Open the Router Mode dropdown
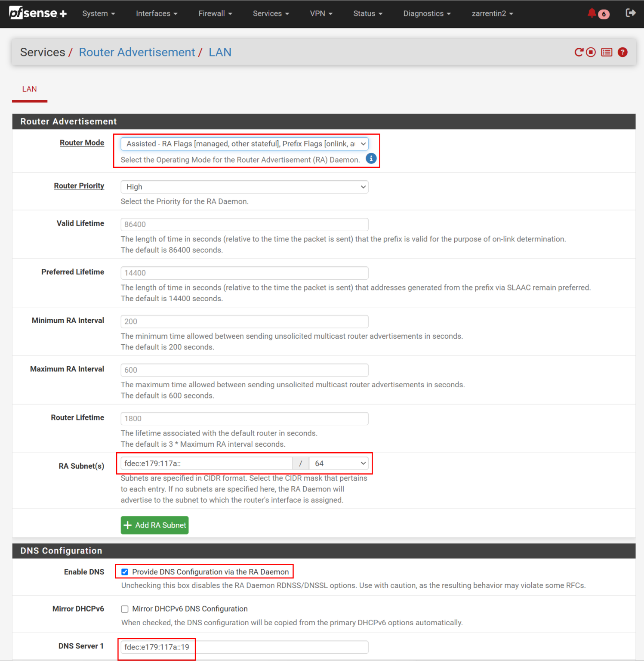 tap(244, 144)
